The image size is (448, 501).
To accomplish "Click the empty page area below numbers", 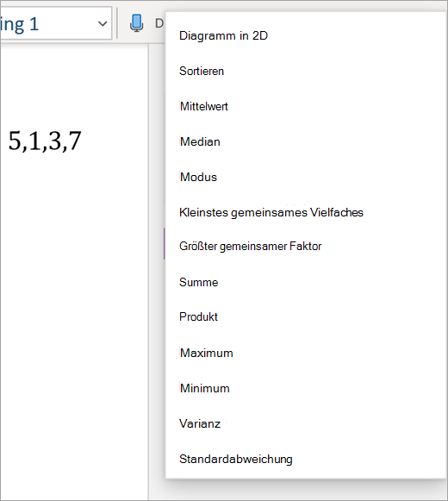I will [x=74, y=320].
